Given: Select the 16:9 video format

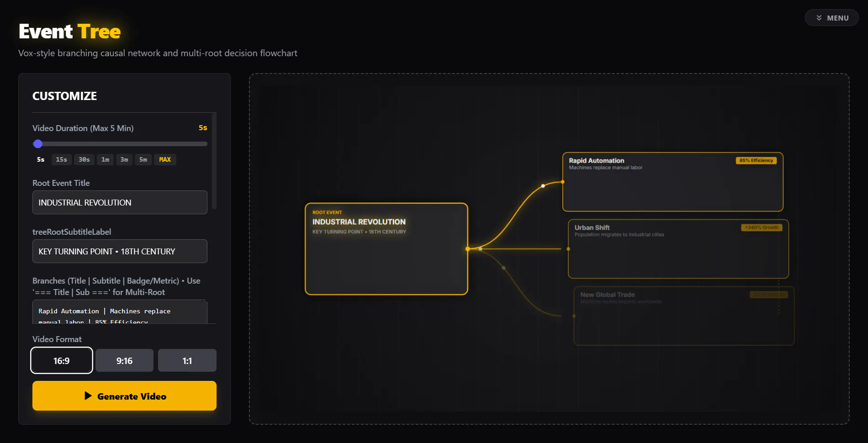Looking at the screenshot, I should (62, 360).
